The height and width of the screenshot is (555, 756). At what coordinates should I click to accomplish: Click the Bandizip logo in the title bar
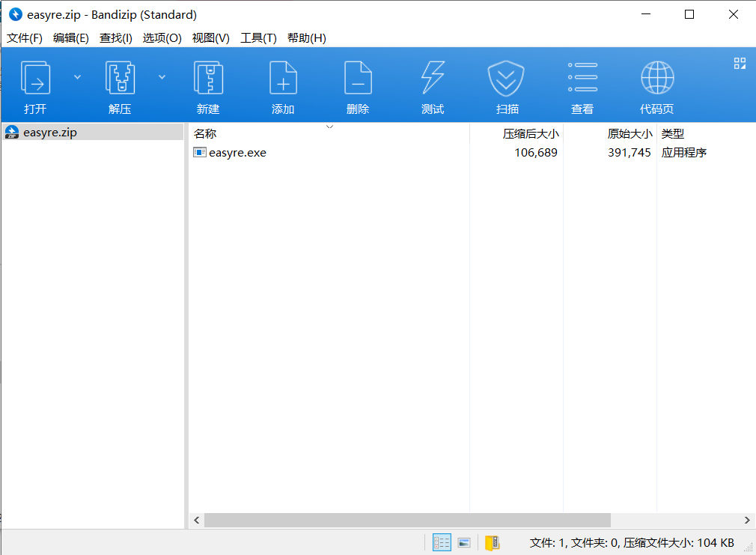[16, 14]
